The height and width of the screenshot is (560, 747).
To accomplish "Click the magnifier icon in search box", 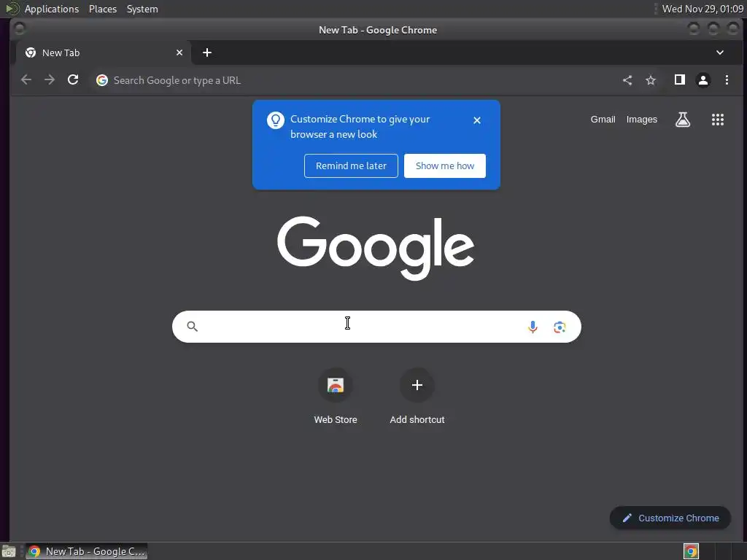I will (192, 326).
